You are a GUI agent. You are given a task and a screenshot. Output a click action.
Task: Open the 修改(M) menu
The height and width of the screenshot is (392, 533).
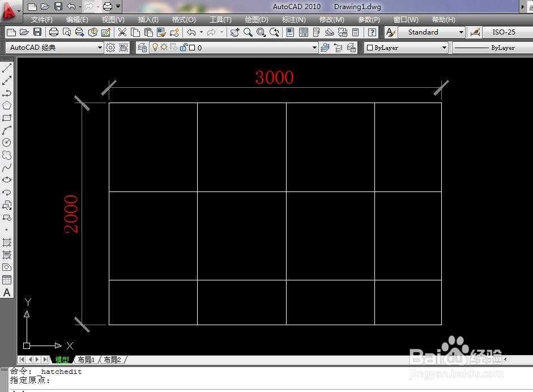click(x=332, y=20)
